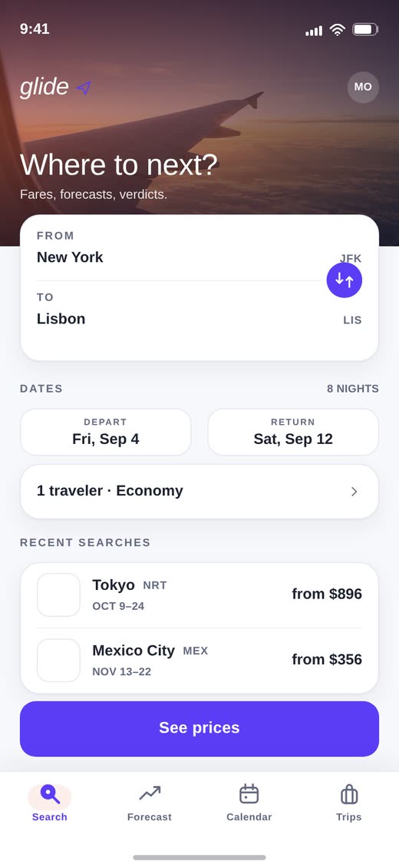Open the MO profile avatar
This screenshot has width=399, height=868.
coord(363,87)
